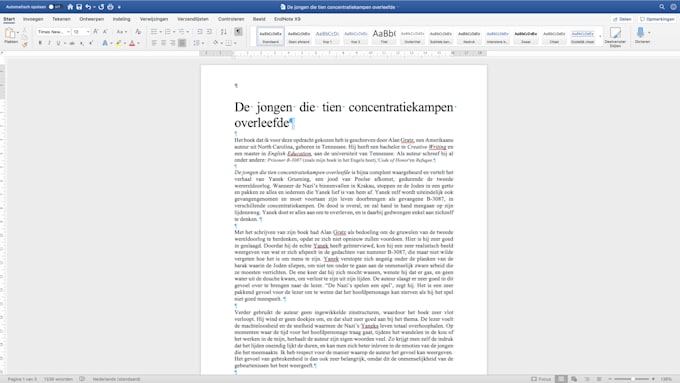This screenshot has width=680, height=383.
Task: Expand the bullet list dropdown
Action: point(161,32)
